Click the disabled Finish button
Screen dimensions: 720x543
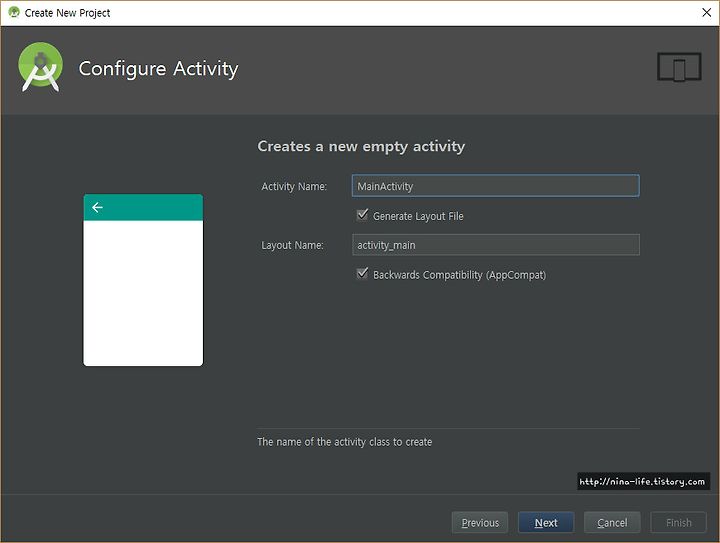tap(678, 522)
